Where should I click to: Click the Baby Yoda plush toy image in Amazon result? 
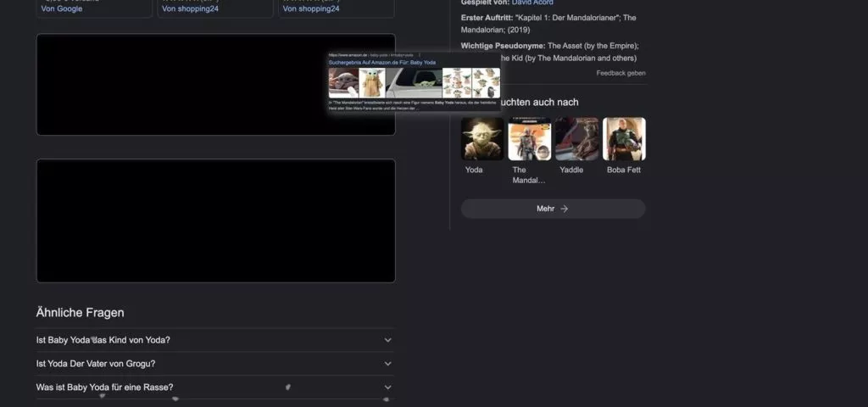372,82
